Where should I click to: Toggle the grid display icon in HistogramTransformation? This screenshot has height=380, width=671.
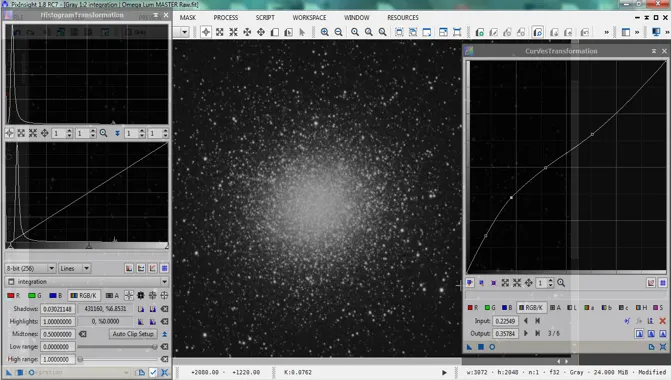coord(164,268)
